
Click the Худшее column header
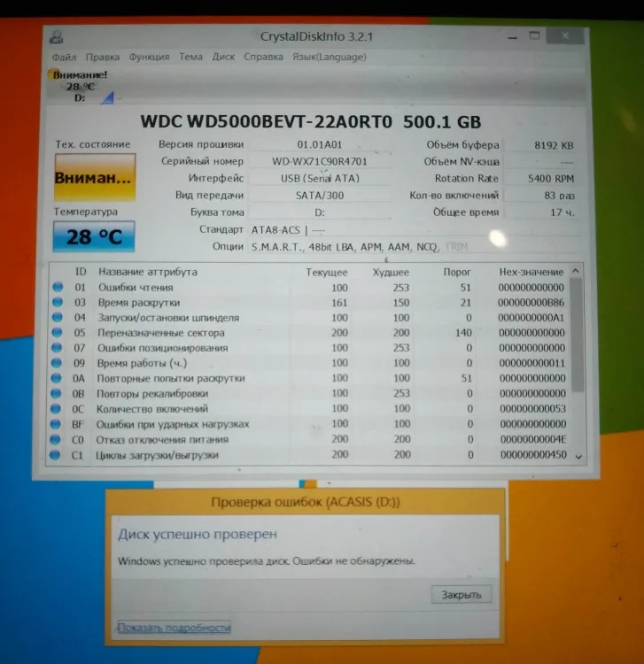click(391, 273)
